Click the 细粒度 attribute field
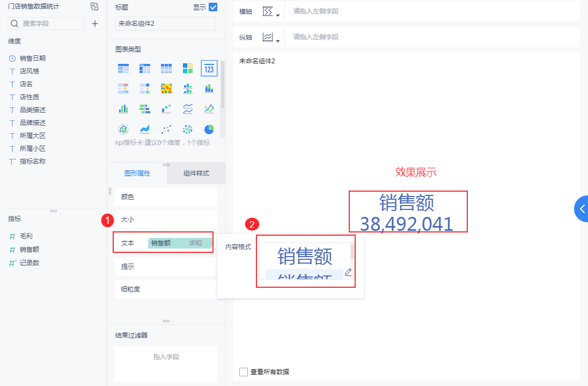Viewport: 588px width, 386px height. click(166, 289)
